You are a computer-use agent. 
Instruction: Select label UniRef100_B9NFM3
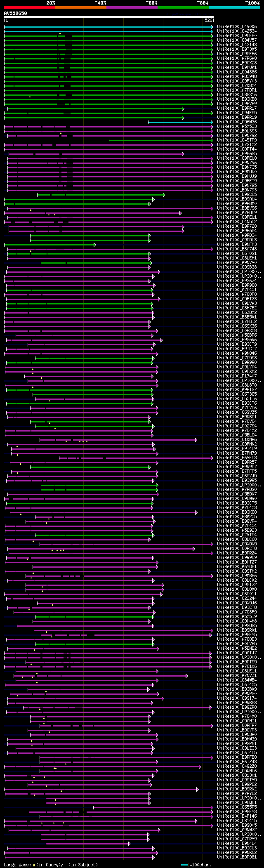coord(237,245)
